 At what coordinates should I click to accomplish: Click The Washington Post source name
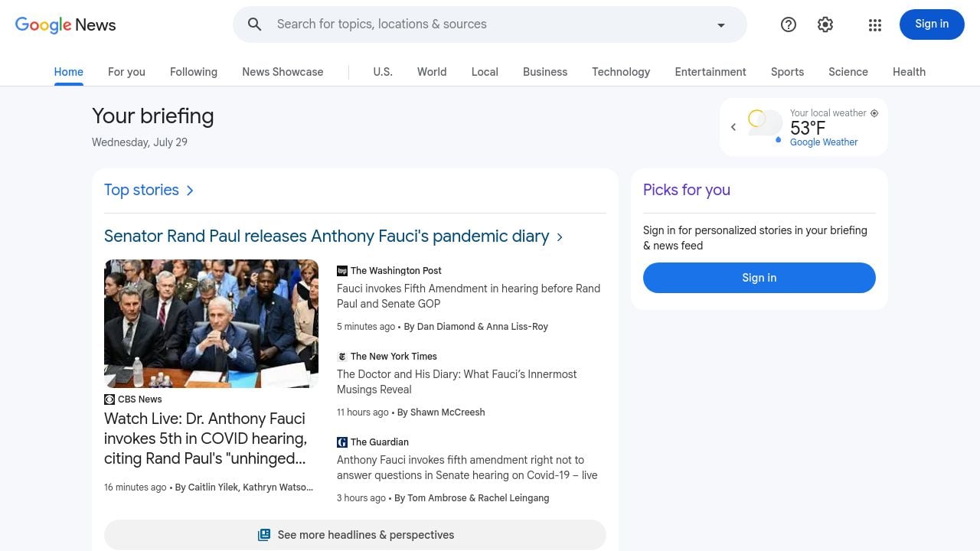tap(396, 271)
